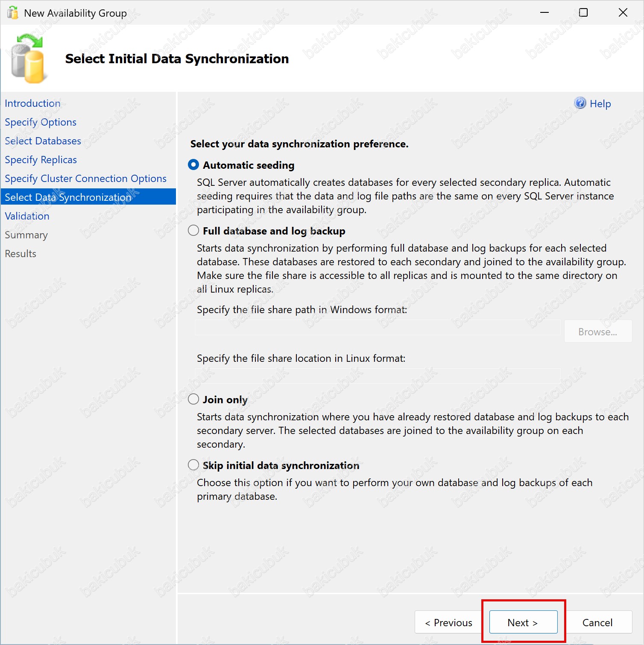
Task: Click the Windows file share path field
Action: click(378, 328)
